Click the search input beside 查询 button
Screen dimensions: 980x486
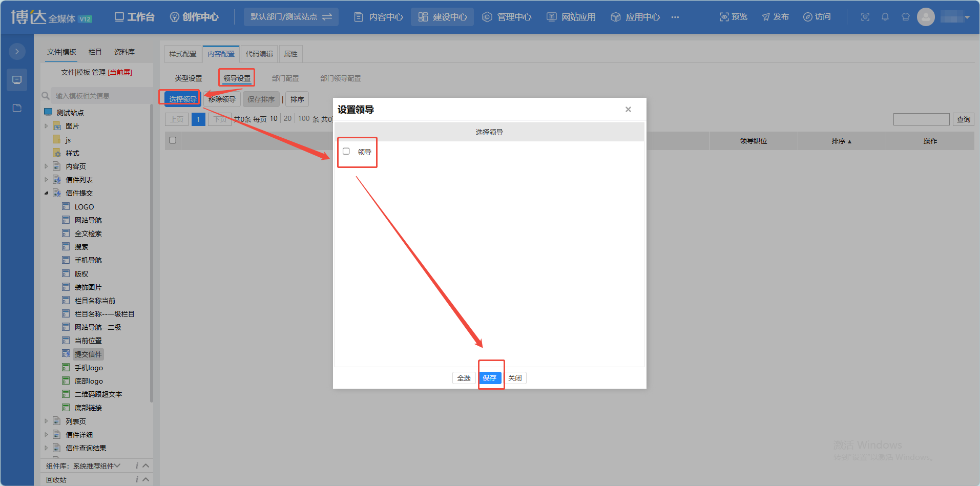pos(921,119)
